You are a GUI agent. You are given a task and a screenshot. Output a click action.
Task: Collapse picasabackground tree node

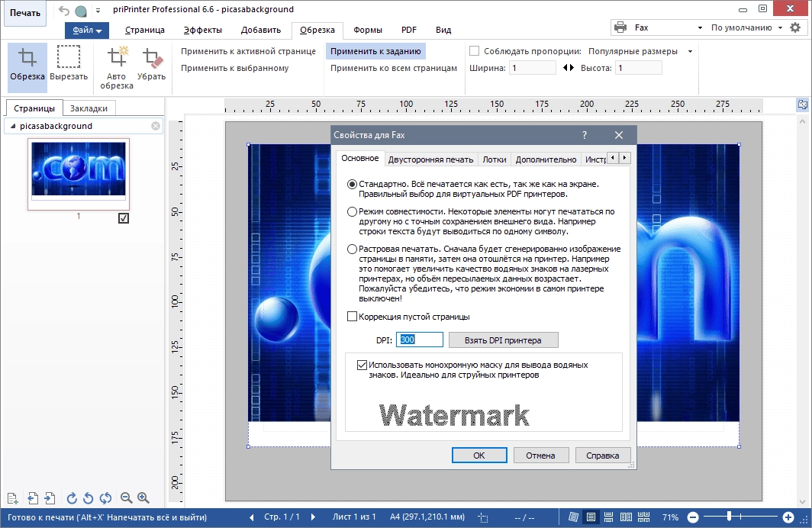click(13, 126)
